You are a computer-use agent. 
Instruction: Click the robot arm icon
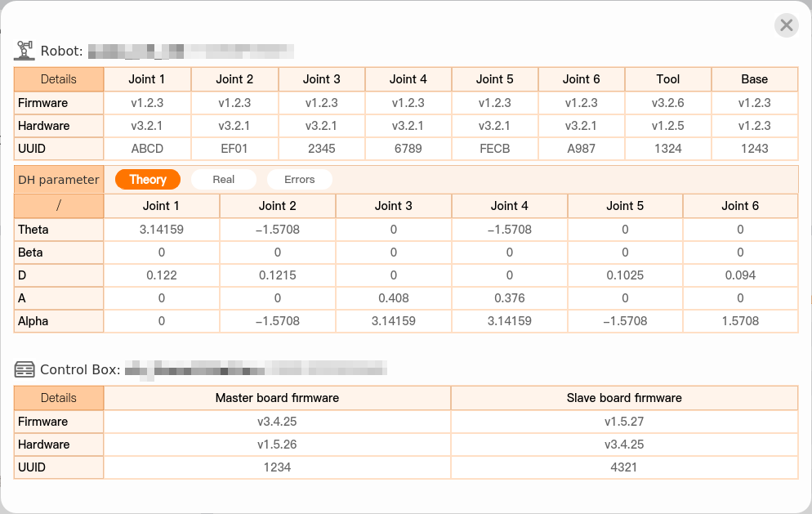25,51
